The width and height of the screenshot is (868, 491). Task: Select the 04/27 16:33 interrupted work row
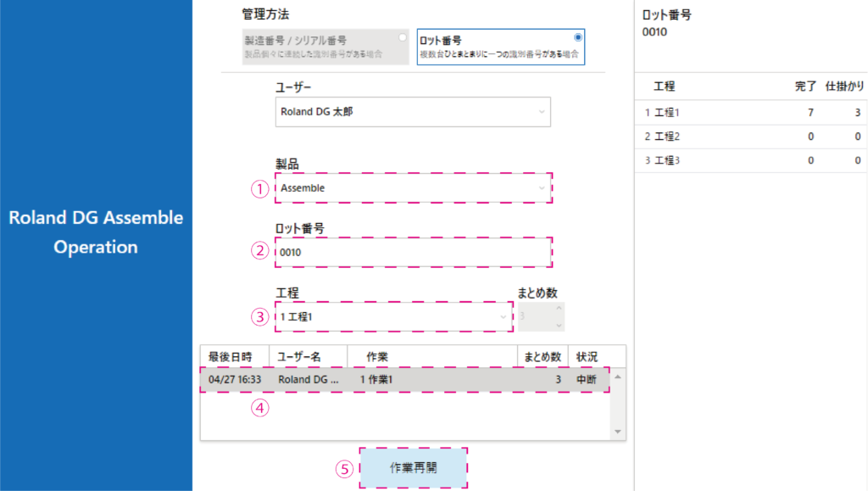tap(404, 380)
